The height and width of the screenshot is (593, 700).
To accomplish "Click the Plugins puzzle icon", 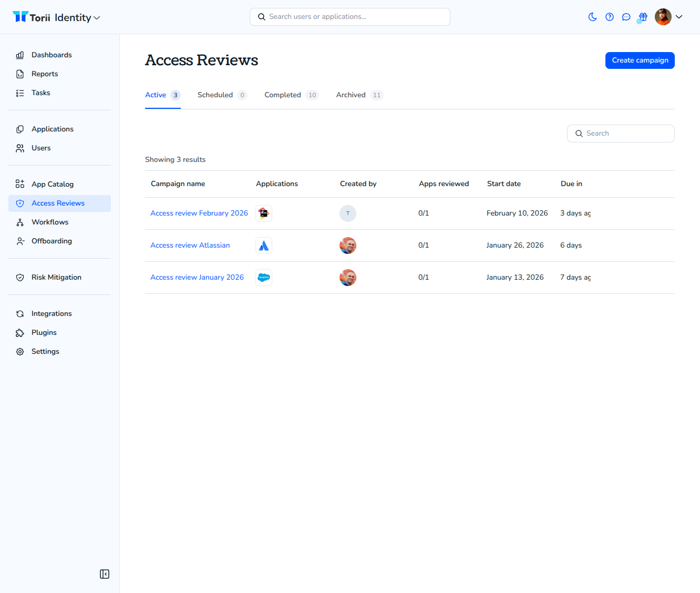I will tap(20, 333).
